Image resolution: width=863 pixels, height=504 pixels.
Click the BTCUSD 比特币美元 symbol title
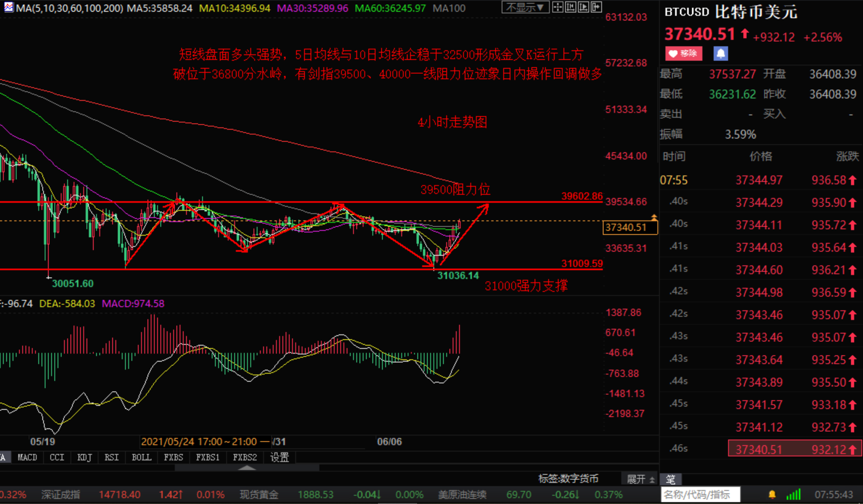[x=731, y=12]
